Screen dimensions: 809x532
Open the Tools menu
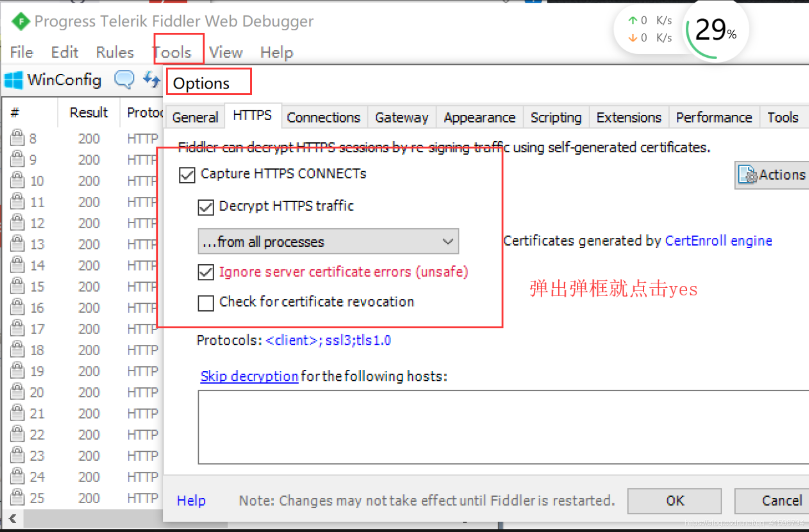click(x=172, y=52)
